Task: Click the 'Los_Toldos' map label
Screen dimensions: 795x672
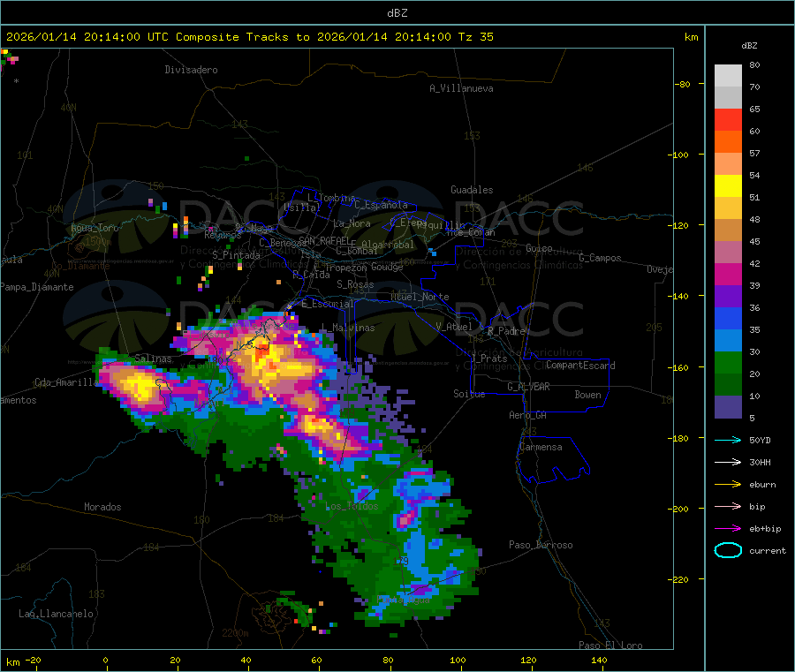Action: pos(352,506)
